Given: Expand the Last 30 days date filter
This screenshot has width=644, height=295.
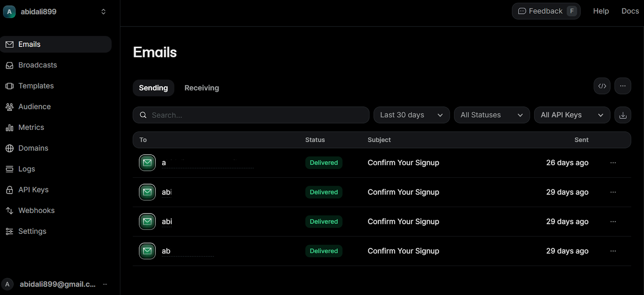Looking at the screenshot, I should pos(411,115).
